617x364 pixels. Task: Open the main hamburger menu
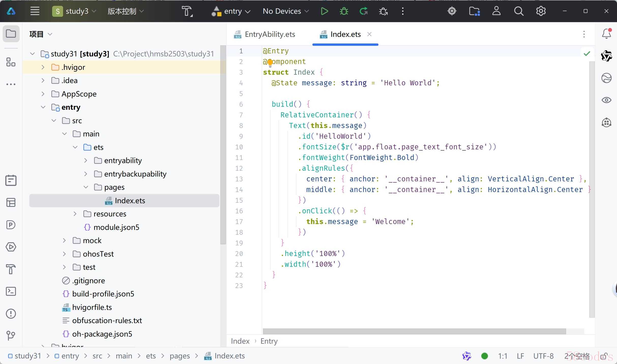[x=35, y=11]
